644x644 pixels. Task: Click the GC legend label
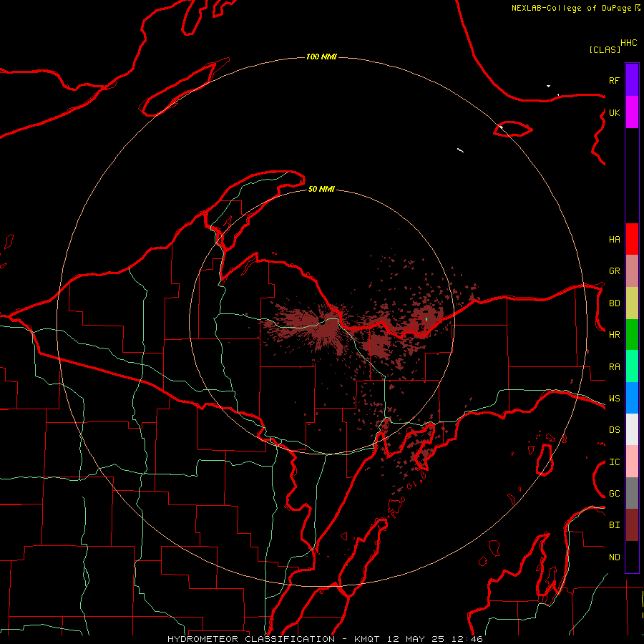614,493
